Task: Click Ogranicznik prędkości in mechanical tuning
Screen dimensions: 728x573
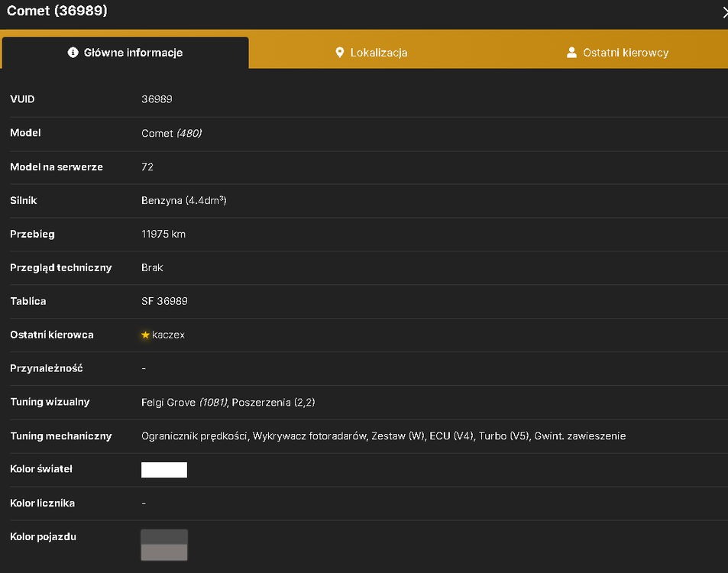Action: click(x=194, y=436)
